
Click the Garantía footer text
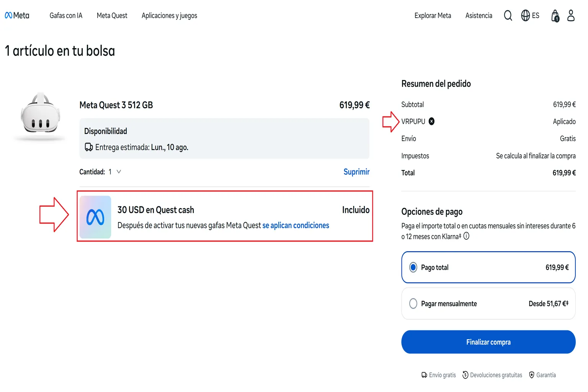tap(546, 375)
